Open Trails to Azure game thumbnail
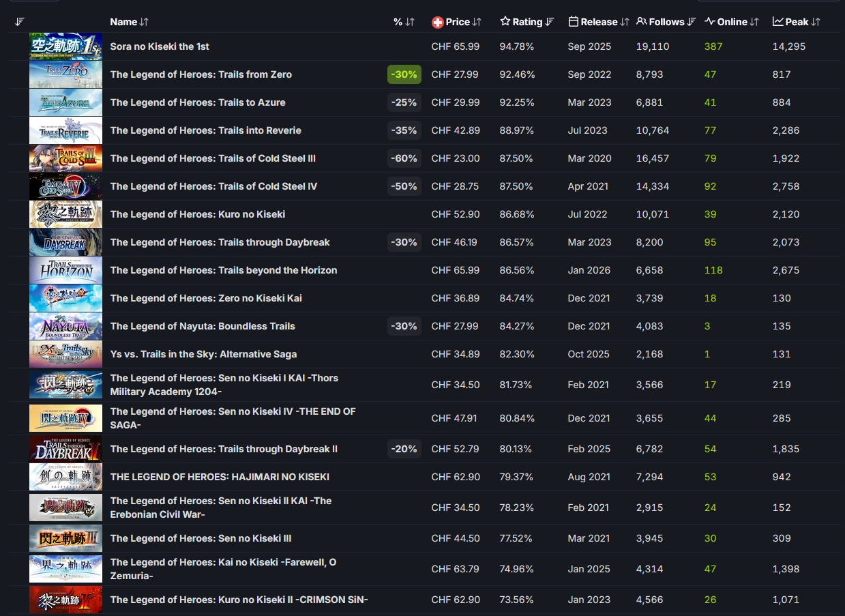The height and width of the screenshot is (616, 845). coord(65,102)
